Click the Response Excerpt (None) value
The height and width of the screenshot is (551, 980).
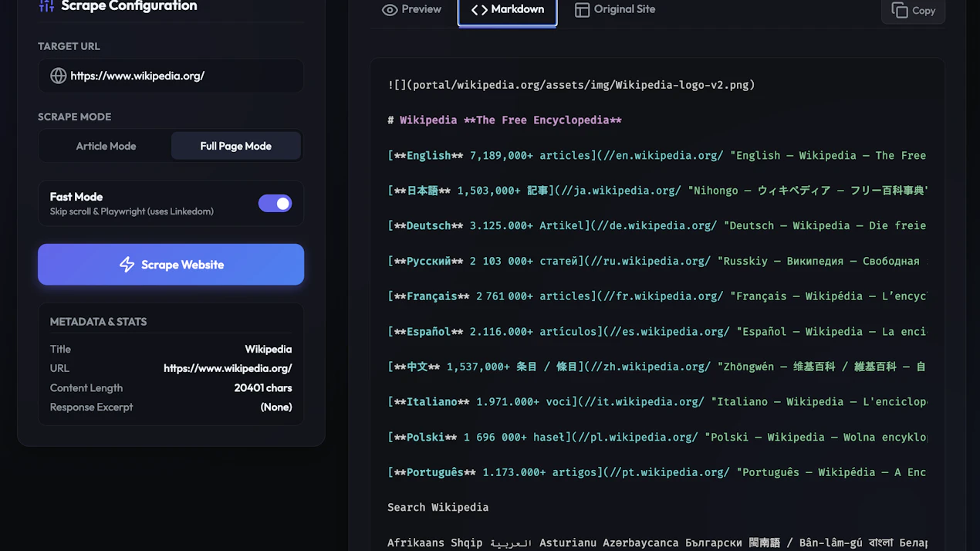276,407
